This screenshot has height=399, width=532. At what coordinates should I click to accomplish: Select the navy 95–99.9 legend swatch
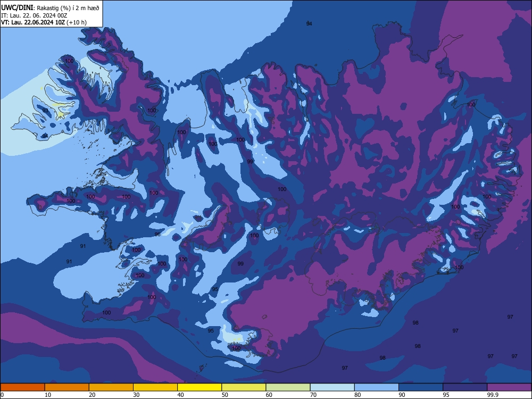click(465, 387)
